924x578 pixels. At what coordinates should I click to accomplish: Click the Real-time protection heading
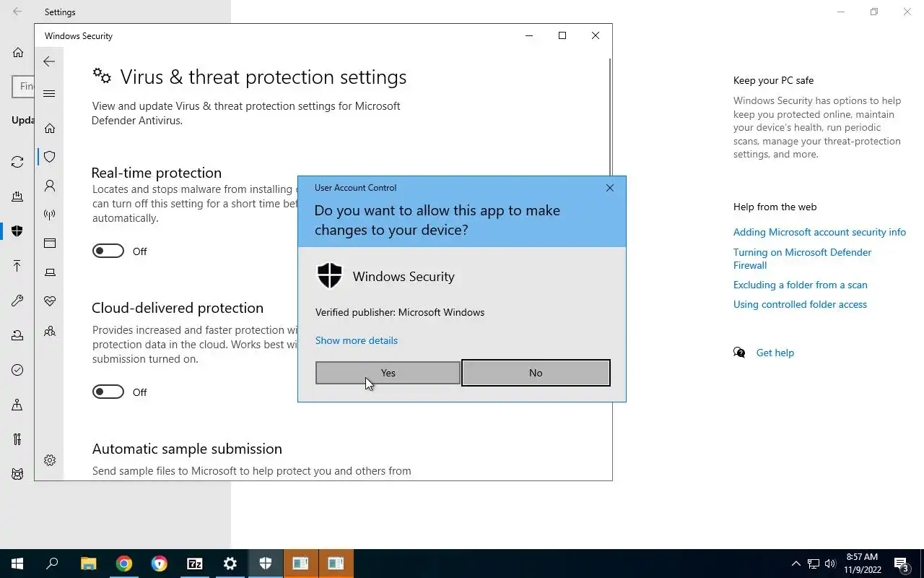157,173
